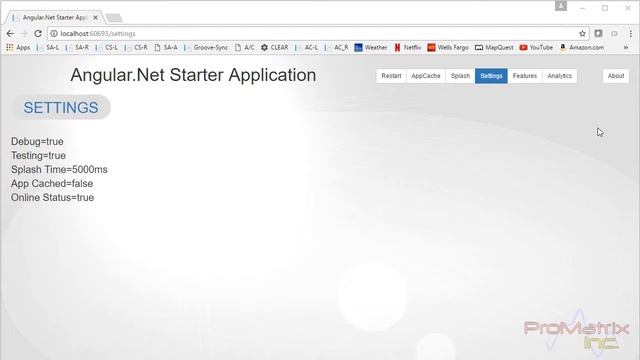Open the YouTube bookmark
Image resolution: width=640 pixels, height=360 pixels.
coord(536,47)
